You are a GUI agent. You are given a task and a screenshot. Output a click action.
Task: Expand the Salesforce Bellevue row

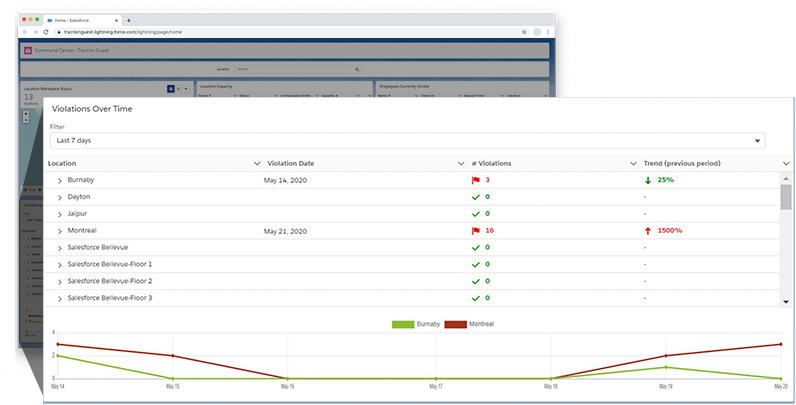tap(59, 248)
